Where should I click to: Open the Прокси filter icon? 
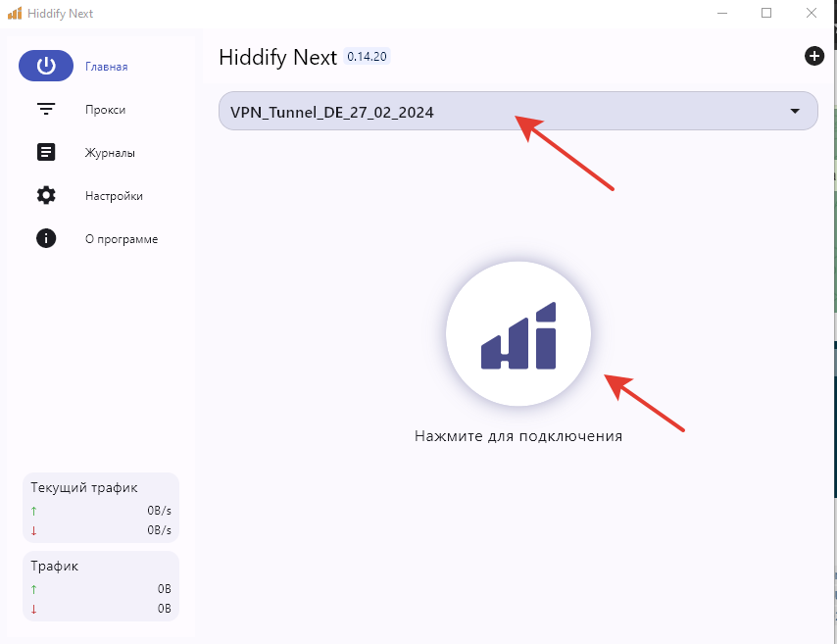[x=46, y=109]
